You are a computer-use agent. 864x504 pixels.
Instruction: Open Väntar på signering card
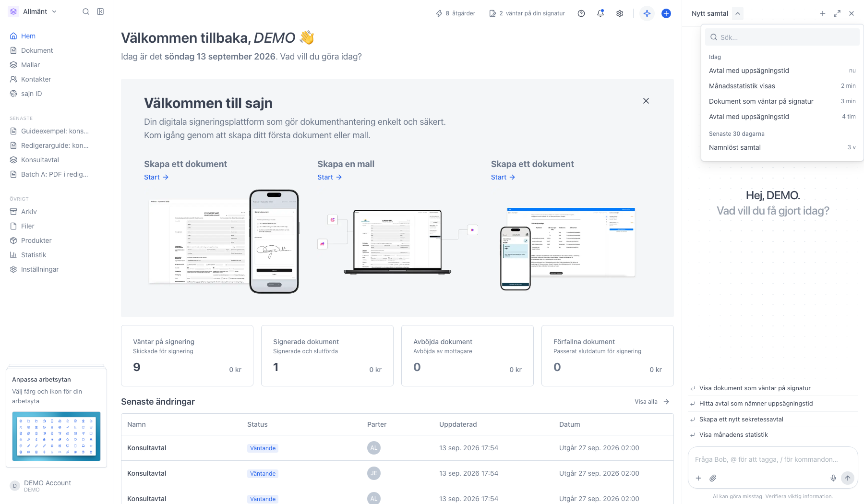pyautogui.click(x=187, y=356)
